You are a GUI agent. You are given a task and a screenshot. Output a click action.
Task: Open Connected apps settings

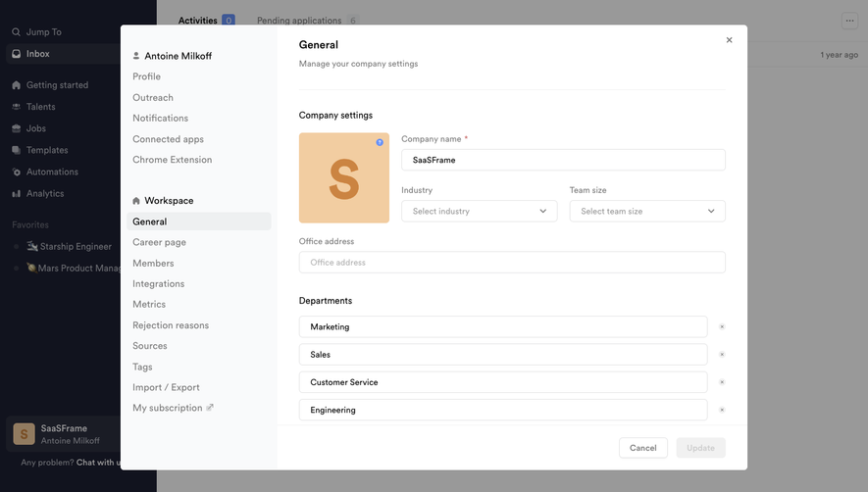click(x=169, y=139)
